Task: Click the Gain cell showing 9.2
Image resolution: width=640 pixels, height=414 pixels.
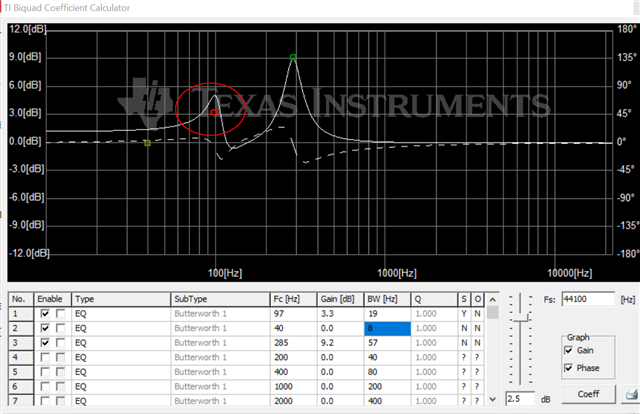Action: pos(340,343)
